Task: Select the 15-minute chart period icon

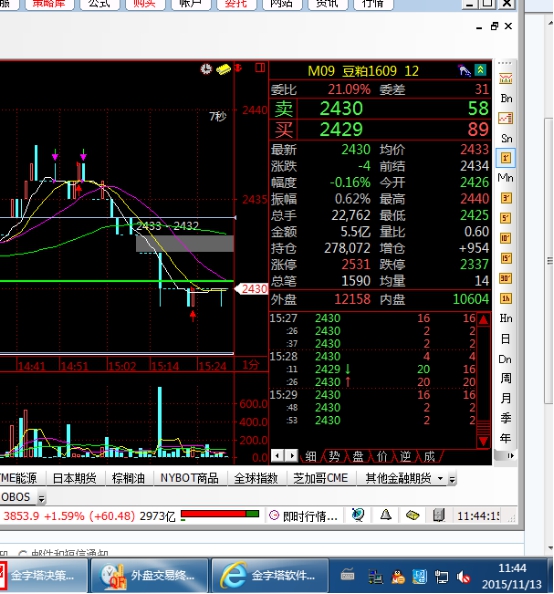Action: click(x=506, y=258)
